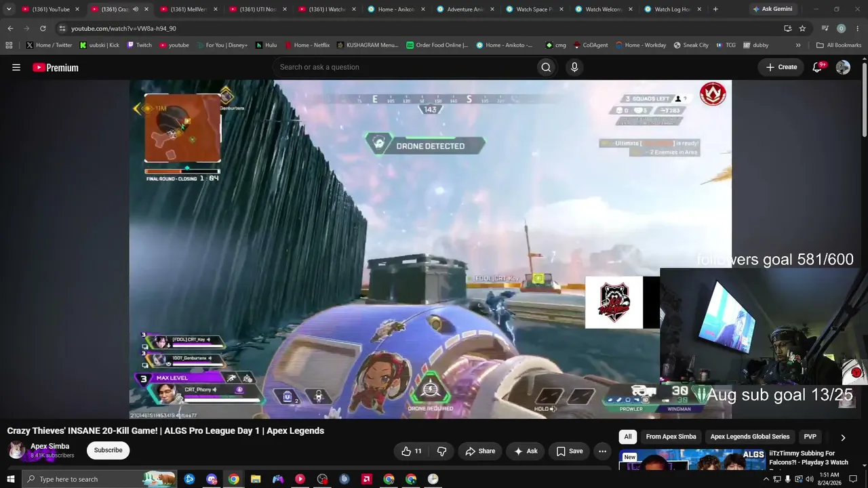Open Chrome apps grid in bookmarks bar
Image resolution: width=868 pixels, height=488 pixels.
[x=9, y=45]
